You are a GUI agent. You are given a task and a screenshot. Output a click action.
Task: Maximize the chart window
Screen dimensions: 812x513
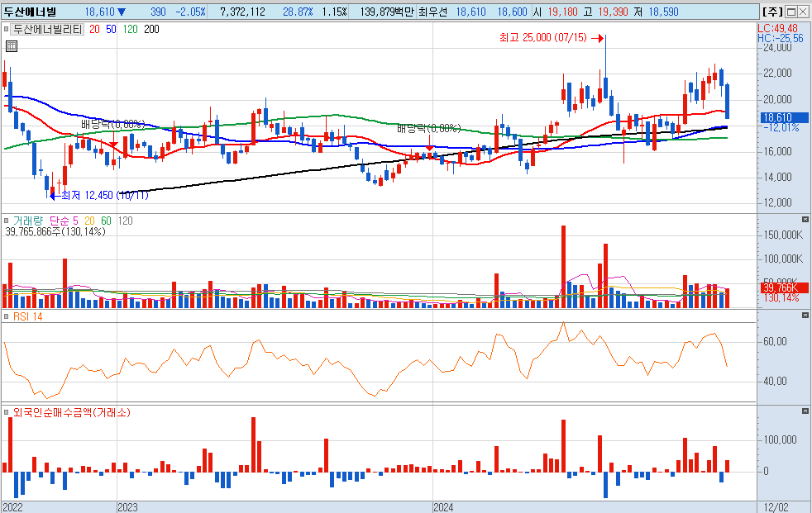(x=791, y=12)
